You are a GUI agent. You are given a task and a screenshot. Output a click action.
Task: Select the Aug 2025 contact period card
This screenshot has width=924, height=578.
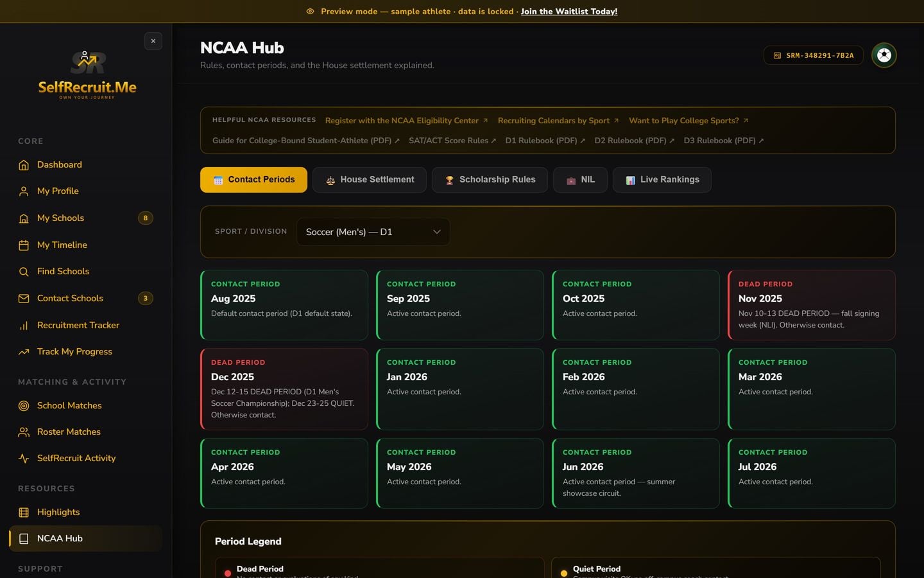coord(284,305)
